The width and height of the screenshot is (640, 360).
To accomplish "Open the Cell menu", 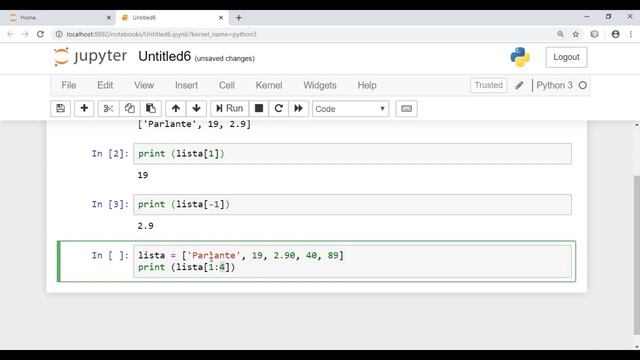I will (x=227, y=85).
